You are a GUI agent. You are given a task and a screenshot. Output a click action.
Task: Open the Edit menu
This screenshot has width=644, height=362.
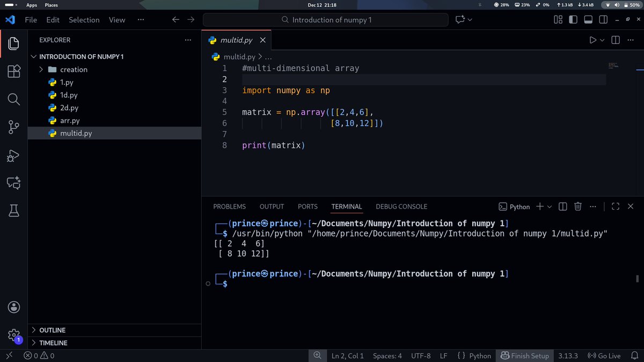point(53,20)
